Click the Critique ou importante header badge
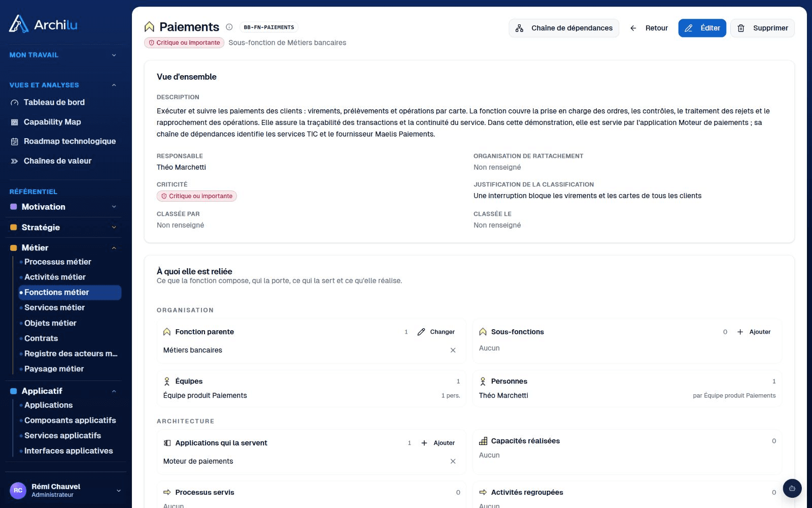This screenshot has height=508, width=812. (x=184, y=43)
